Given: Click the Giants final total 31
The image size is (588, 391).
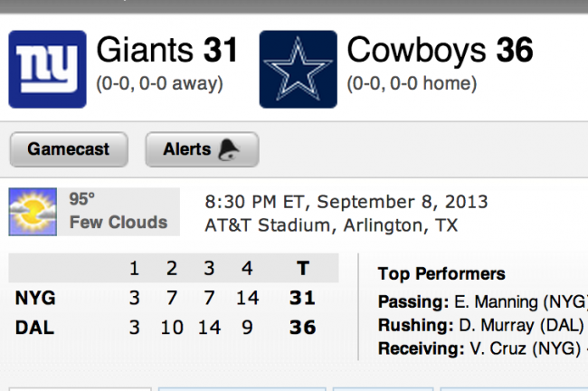Looking at the screenshot, I should (302, 299).
